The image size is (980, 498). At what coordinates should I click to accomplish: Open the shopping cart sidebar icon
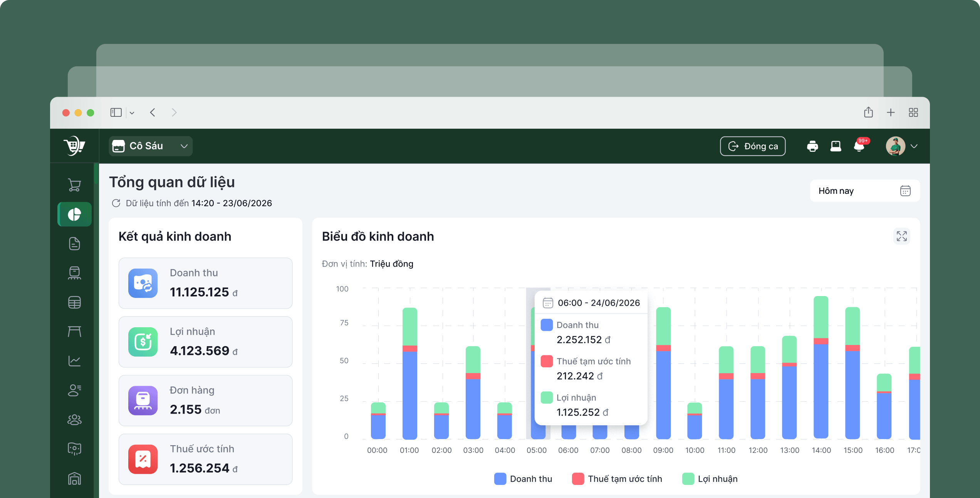pos(74,185)
